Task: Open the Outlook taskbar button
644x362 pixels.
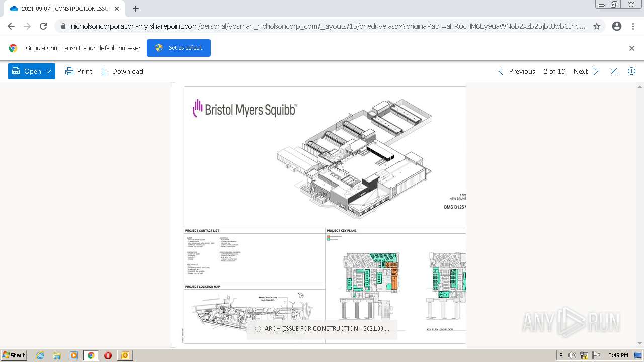Action: 125,355
